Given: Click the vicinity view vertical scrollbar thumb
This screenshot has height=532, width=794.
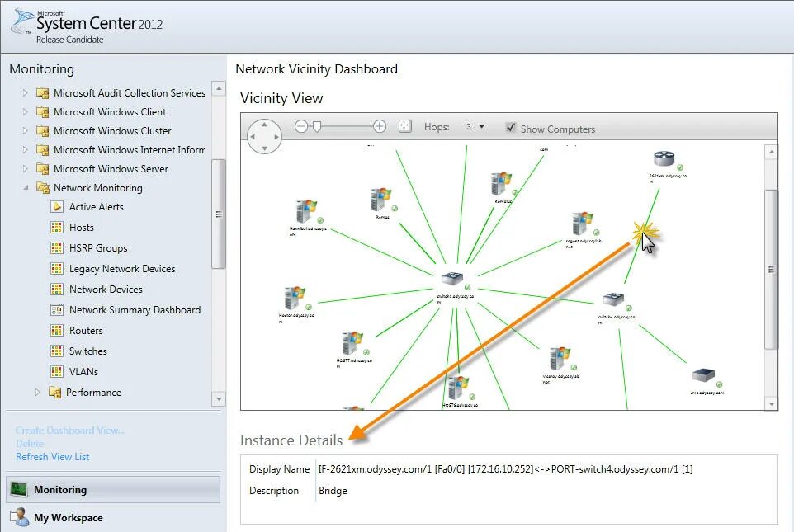Looking at the screenshot, I should pyautogui.click(x=771, y=270).
